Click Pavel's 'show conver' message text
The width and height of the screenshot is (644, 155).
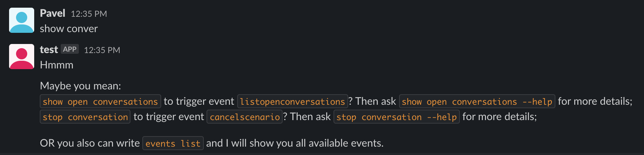69,29
